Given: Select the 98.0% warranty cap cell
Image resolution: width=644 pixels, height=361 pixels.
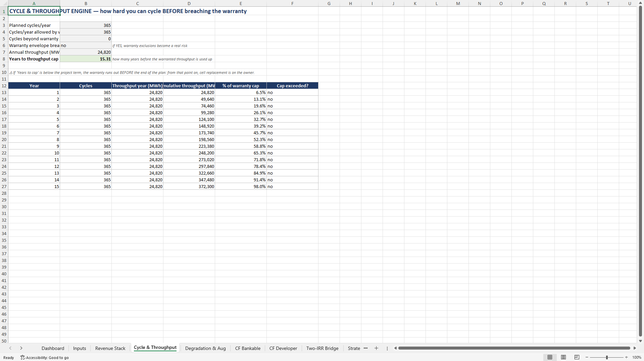Looking at the screenshot, I should [x=241, y=186].
